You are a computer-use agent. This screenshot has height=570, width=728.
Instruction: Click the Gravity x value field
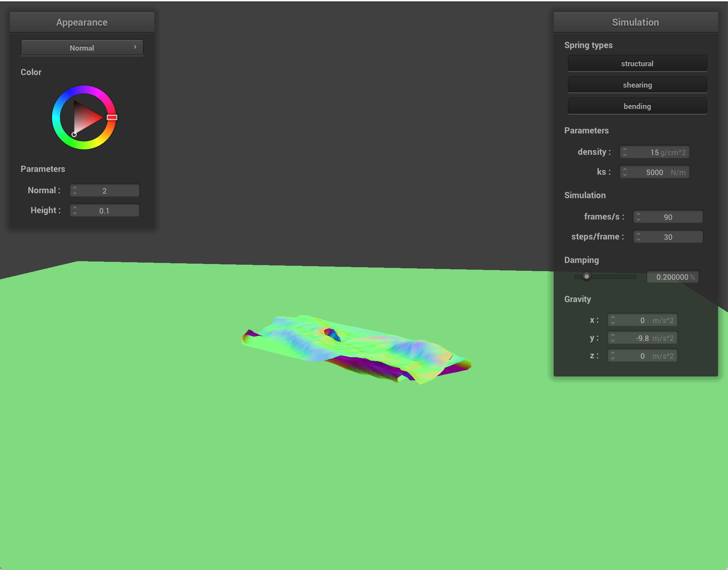[642, 320]
